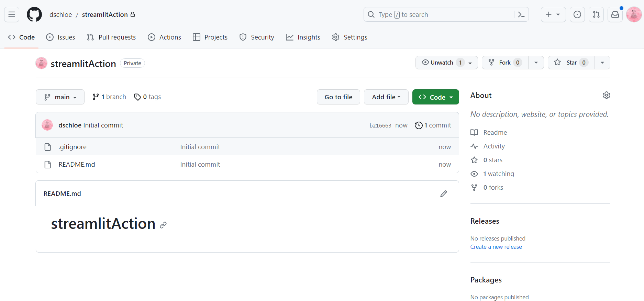The image size is (644, 301).
Task: Open commit hash b216663
Action: pos(380,125)
